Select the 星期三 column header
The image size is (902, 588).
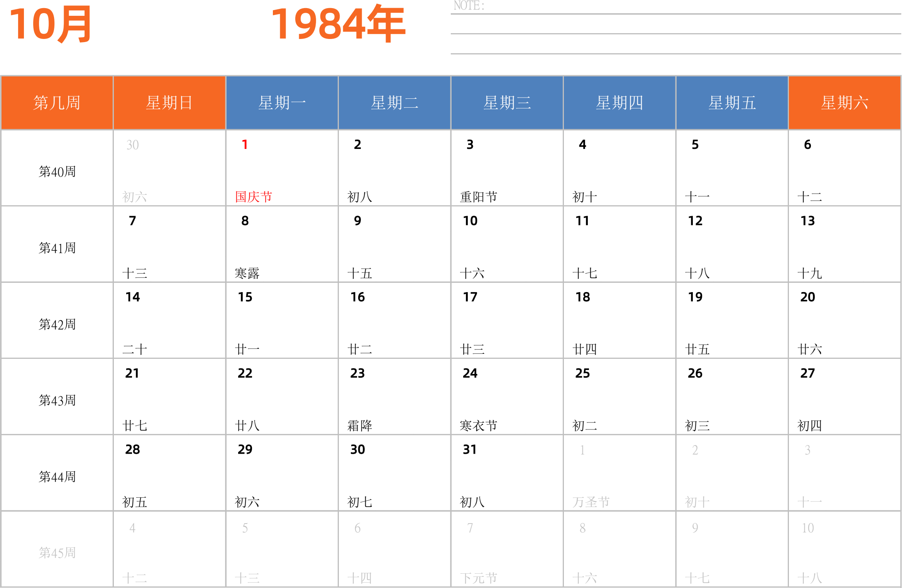[x=507, y=103]
